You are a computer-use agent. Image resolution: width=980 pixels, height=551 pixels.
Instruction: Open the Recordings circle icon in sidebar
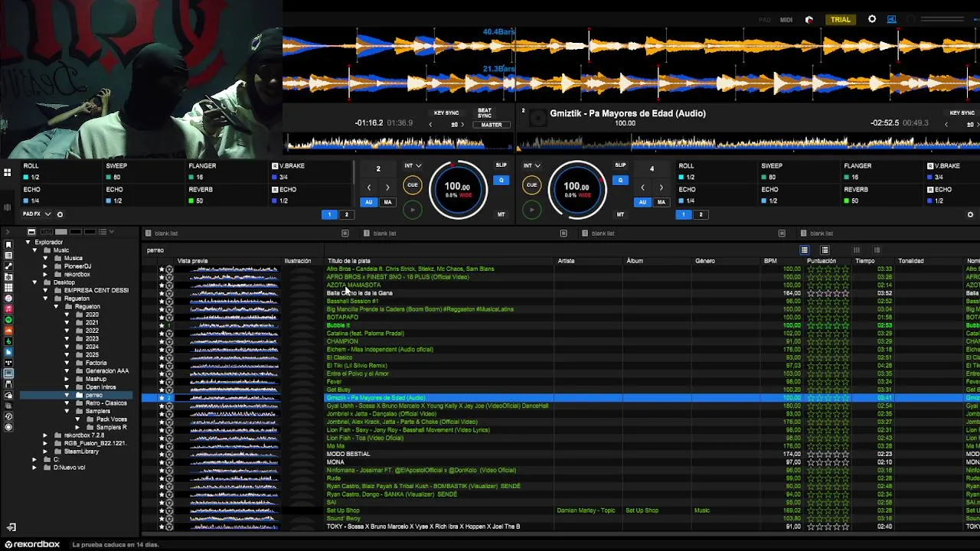(x=8, y=427)
